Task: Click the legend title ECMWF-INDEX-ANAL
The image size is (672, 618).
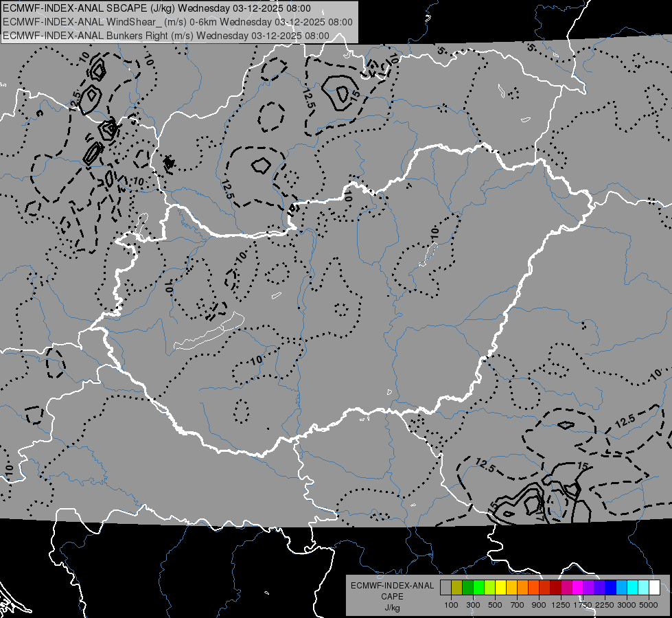Action: coord(392,586)
